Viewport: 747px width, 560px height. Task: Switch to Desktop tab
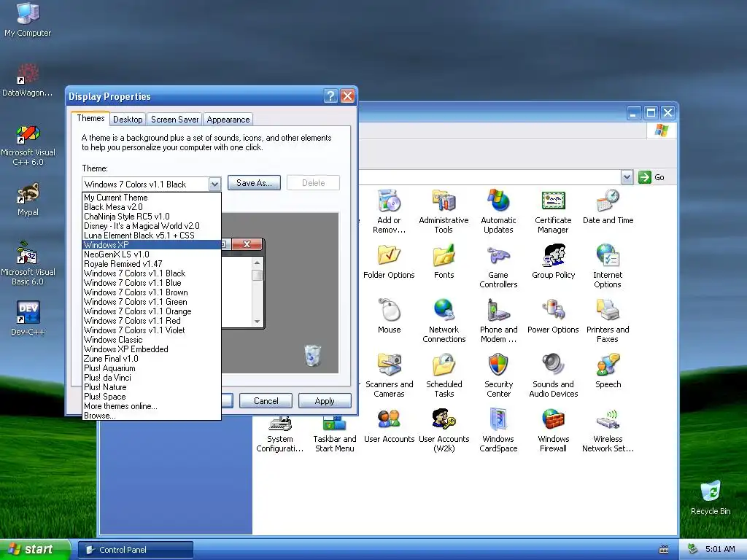128,120
